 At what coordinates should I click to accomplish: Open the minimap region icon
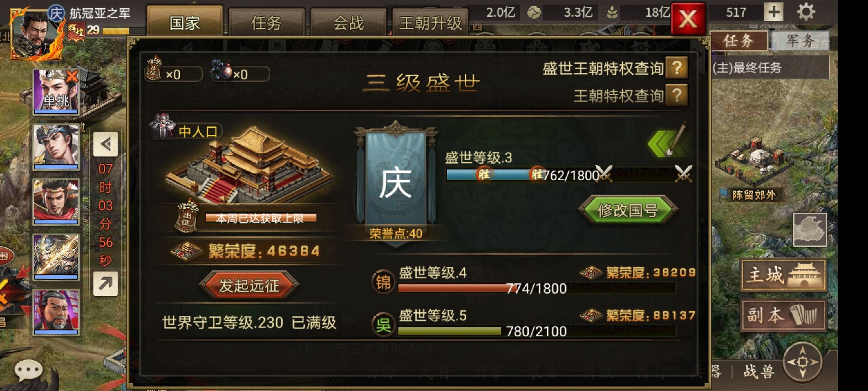pos(810,230)
